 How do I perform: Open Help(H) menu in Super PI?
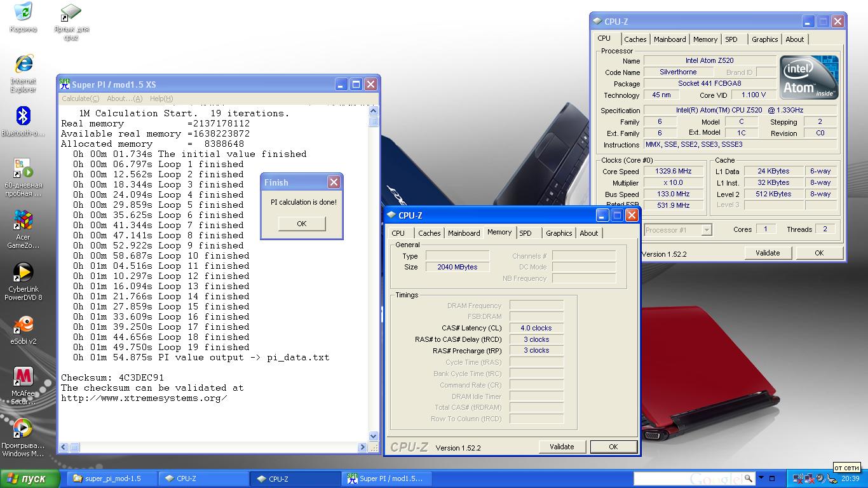[x=161, y=98]
